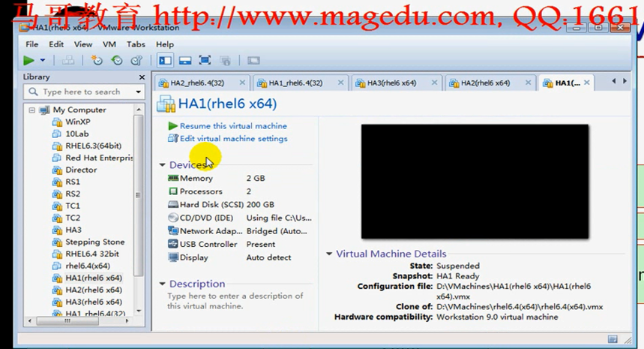Select the Memory device row

[240, 179]
